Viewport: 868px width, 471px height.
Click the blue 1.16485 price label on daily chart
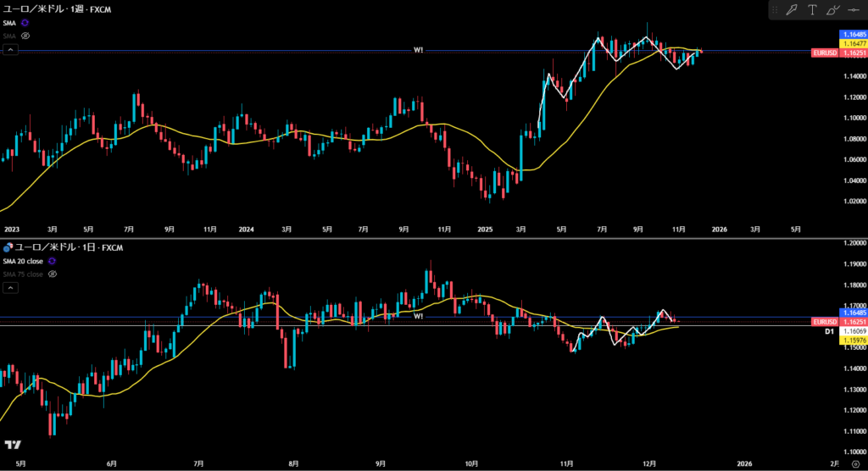tap(852, 313)
